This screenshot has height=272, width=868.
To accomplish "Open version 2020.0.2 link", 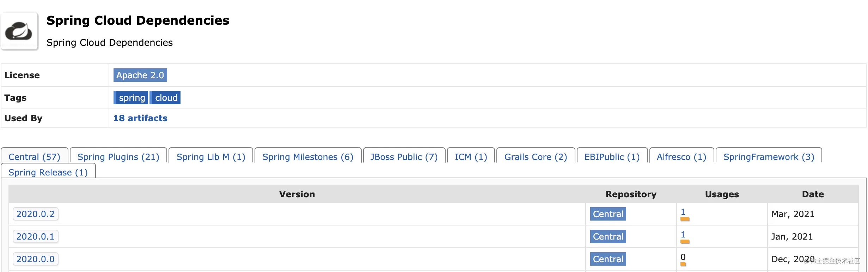I will (35, 214).
